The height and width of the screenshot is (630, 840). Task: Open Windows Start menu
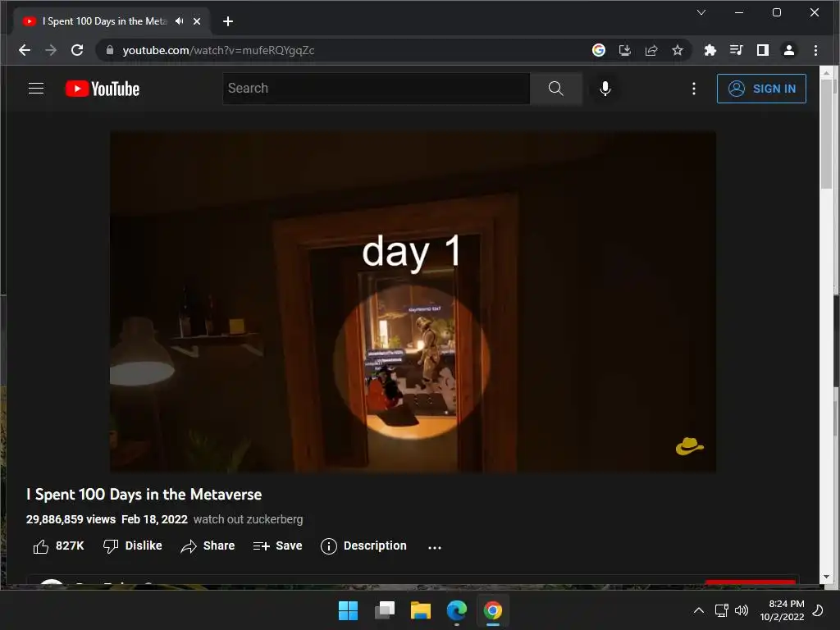(x=348, y=610)
